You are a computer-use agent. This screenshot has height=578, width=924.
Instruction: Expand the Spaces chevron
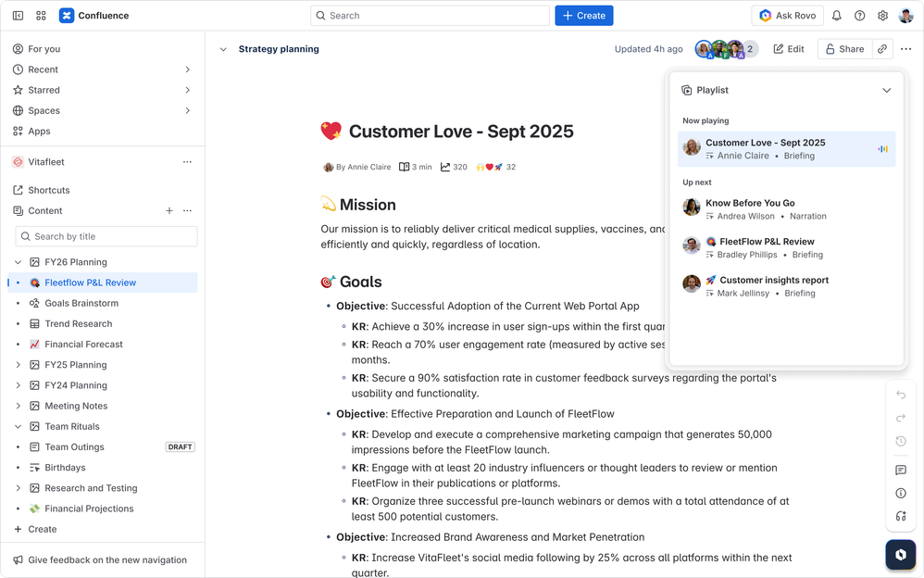(187, 111)
